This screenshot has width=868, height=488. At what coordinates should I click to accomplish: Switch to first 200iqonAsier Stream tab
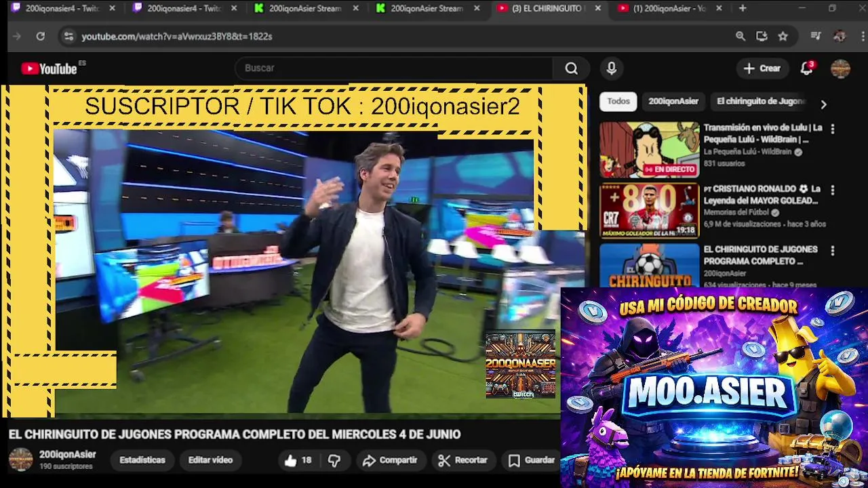click(305, 8)
